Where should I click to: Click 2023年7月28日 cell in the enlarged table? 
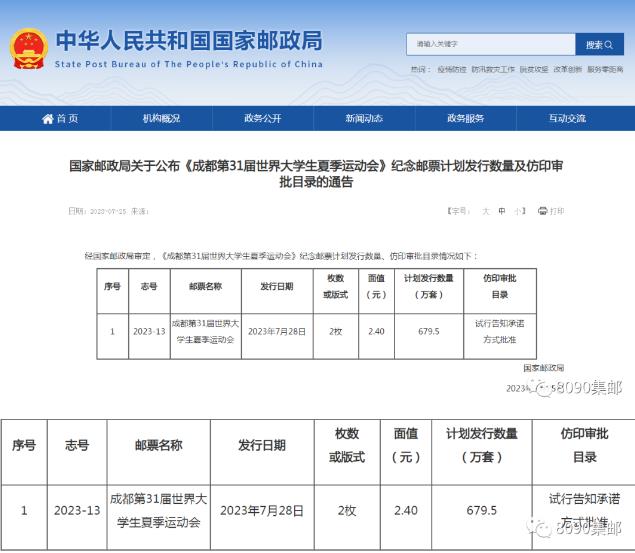pos(262,510)
